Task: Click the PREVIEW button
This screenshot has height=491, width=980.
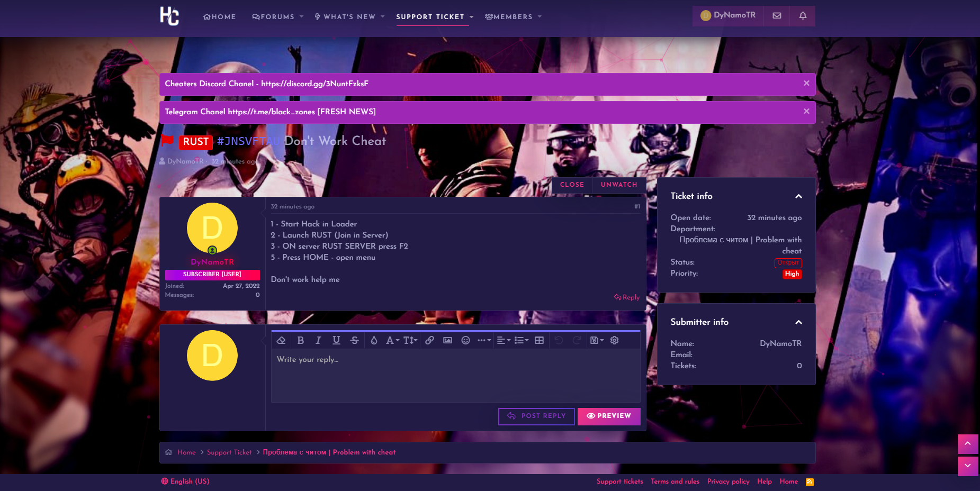Action: (609, 416)
